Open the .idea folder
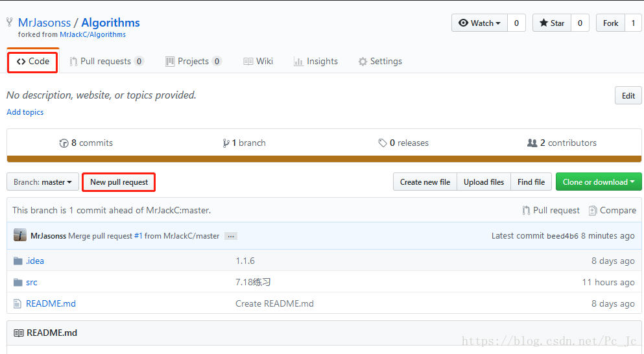The height and width of the screenshot is (354, 644). [x=35, y=261]
